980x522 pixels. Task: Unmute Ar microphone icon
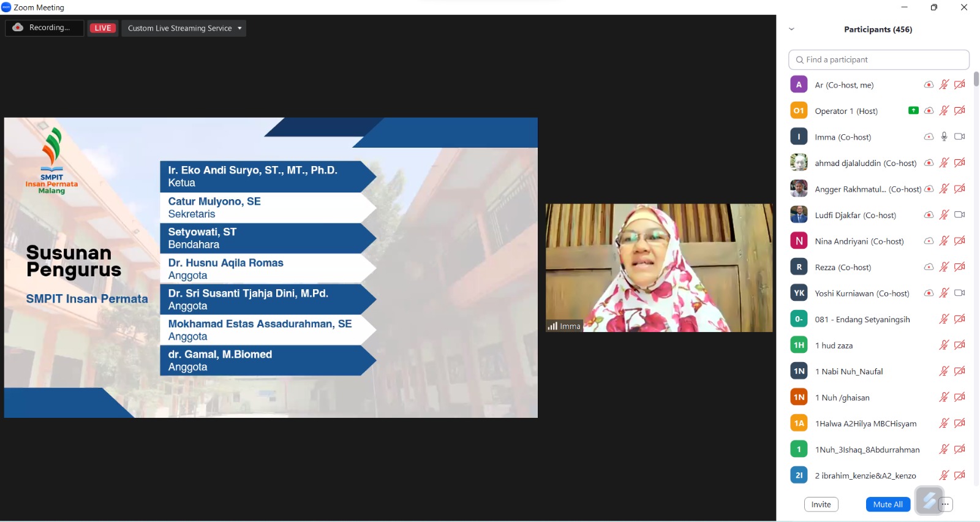tap(944, 85)
